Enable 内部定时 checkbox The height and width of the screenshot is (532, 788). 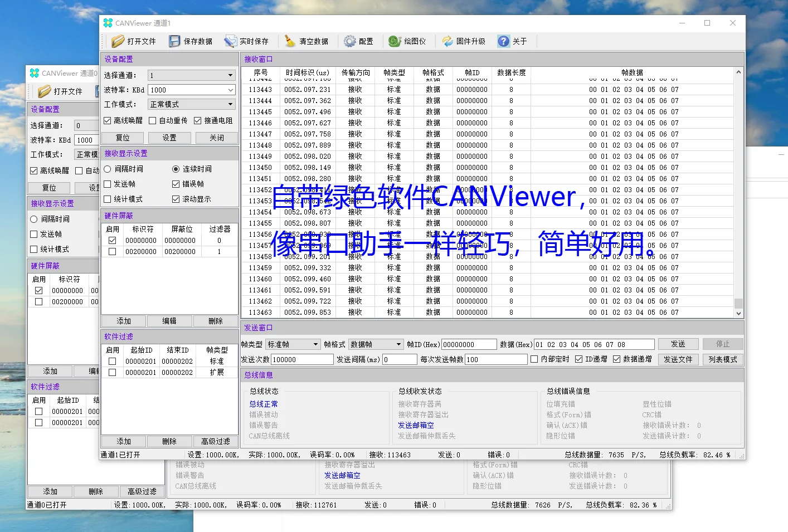pyautogui.click(x=534, y=359)
